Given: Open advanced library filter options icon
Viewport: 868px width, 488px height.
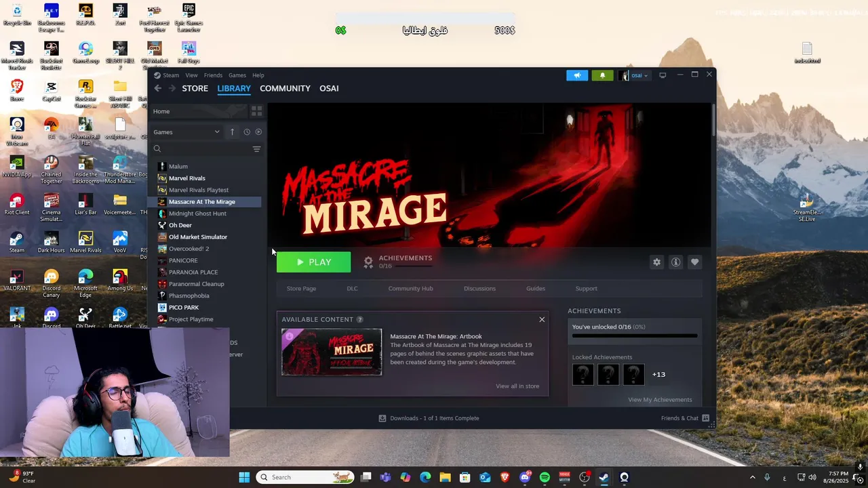Looking at the screenshot, I should pyautogui.click(x=256, y=149).
